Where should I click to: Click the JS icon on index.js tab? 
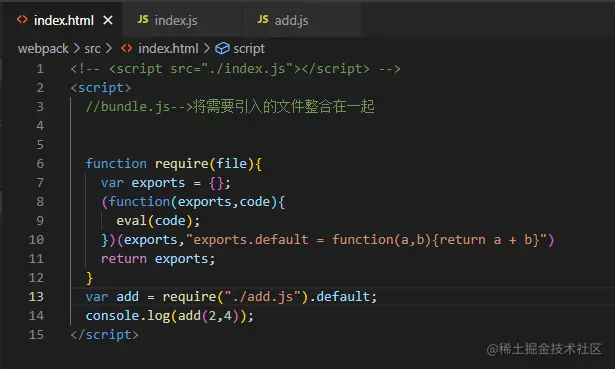(x=143, y=19)
